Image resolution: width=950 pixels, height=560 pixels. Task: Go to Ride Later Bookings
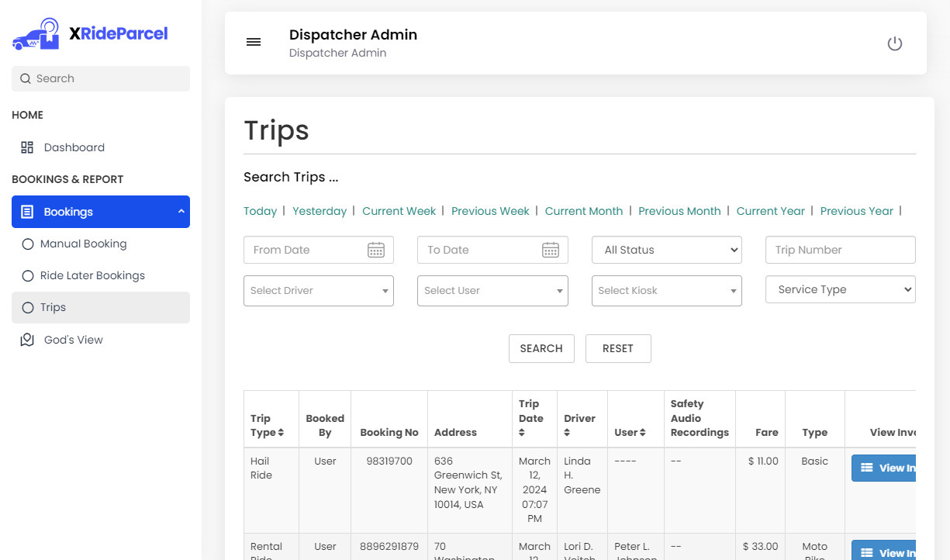[92, 275]
